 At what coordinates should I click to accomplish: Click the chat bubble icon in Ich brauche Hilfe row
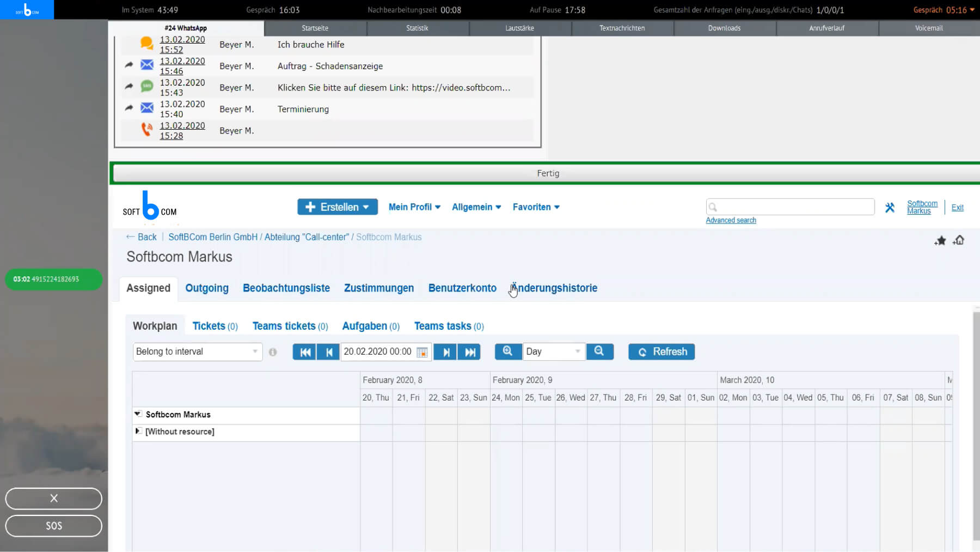pyautogui.click(x=146, y=43)
